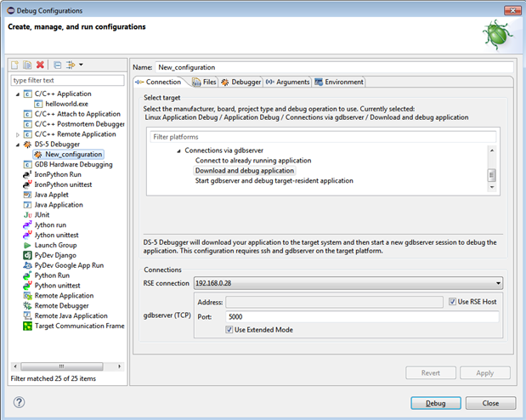
Task: Click the Debug button
Action: point(435,403)
